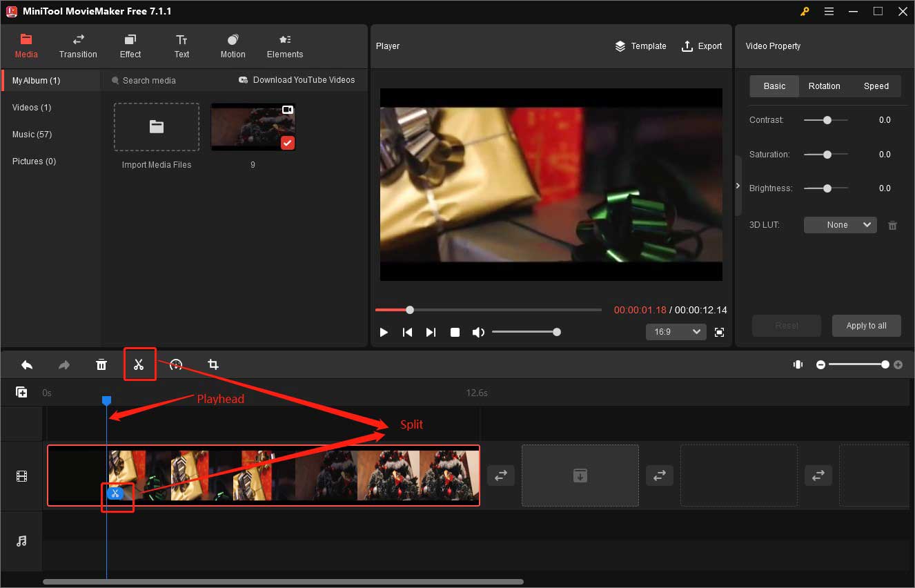Image resolution: width=915 pixels, height=588 pixels.
Task: Split clip with toolbar scissors
Action: point(139,364)
